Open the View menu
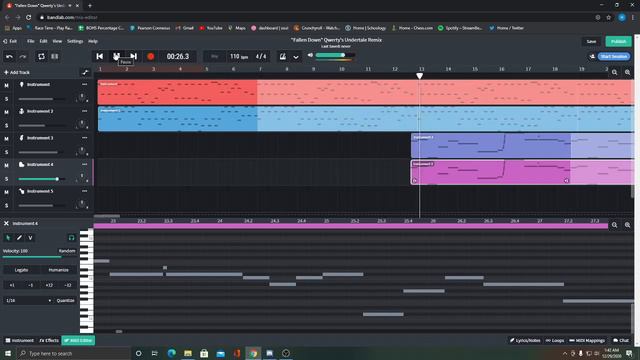The image size is (640, 360). point(57,41)
